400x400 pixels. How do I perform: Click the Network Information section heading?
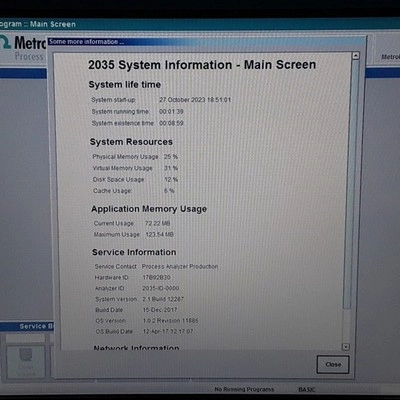click(x=136, y=347)
